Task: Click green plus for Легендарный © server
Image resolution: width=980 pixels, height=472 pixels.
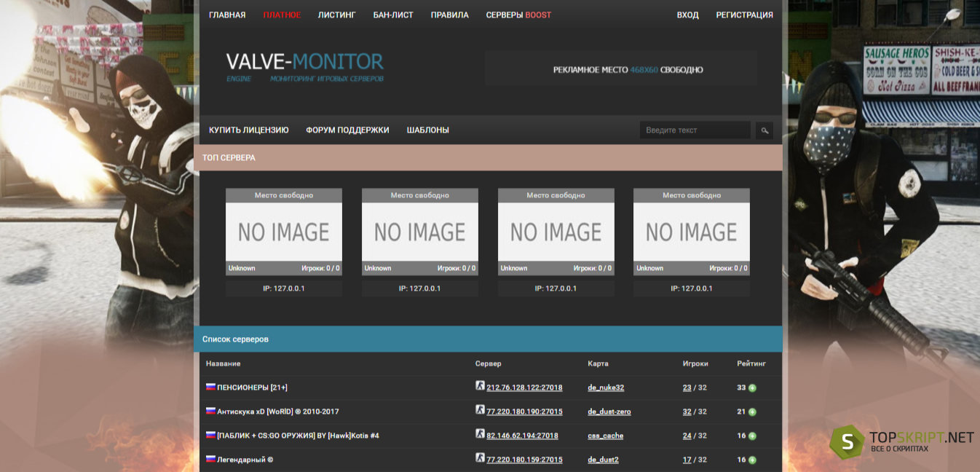Action: pyautogui.click(x=752, y=460)
